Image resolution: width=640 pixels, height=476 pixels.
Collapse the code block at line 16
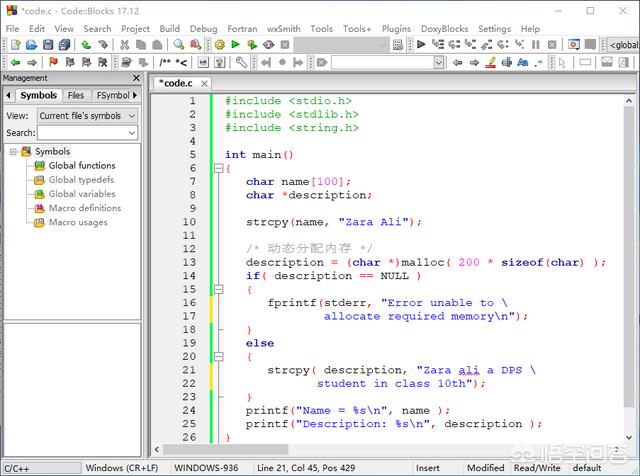pos(219,288)
